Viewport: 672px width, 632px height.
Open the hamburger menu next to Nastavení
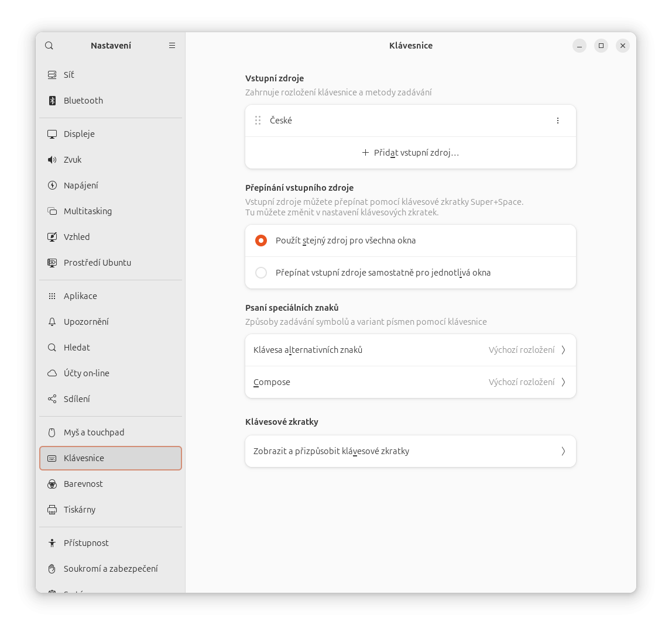click(x=172, y=46)
